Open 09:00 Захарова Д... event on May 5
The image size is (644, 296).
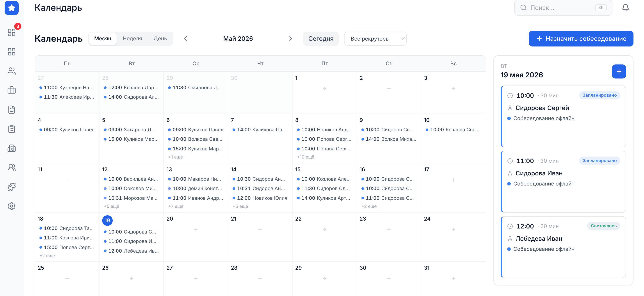[132, 130]
